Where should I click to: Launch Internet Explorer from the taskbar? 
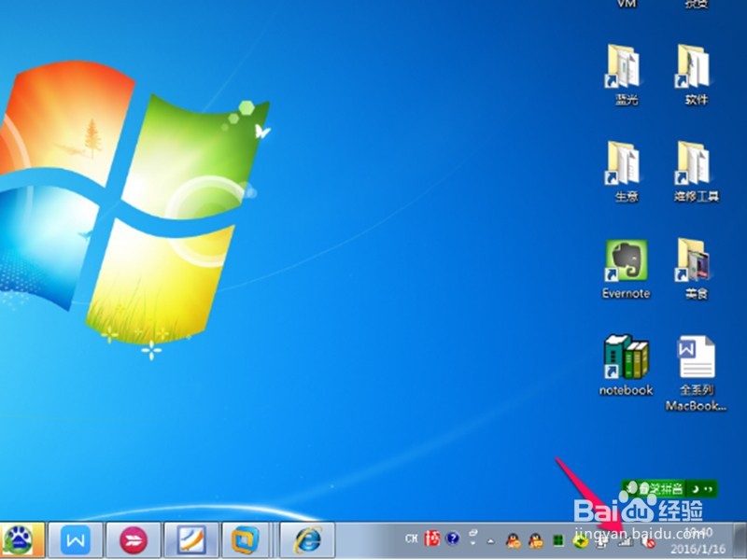(307, 540)
